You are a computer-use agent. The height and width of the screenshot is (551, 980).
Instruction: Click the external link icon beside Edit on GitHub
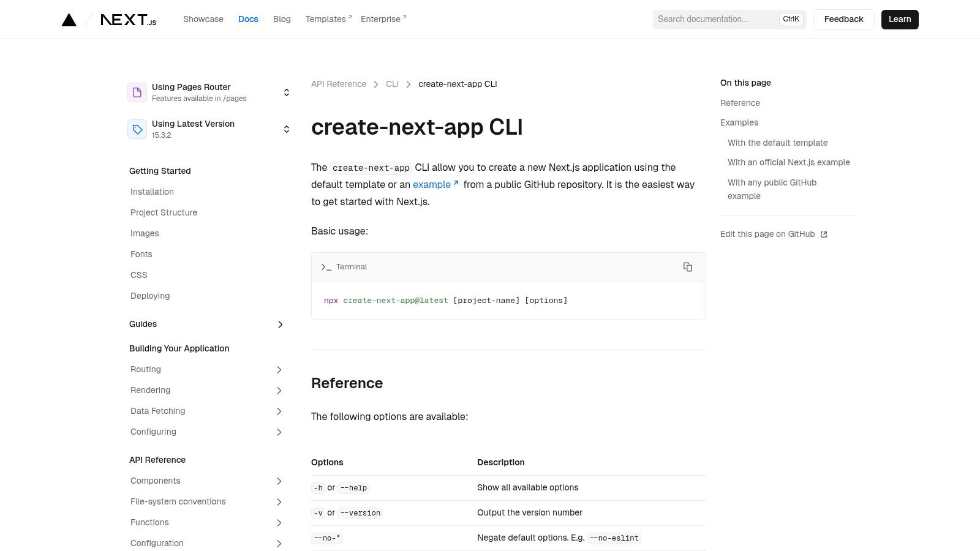pos(824,234)
